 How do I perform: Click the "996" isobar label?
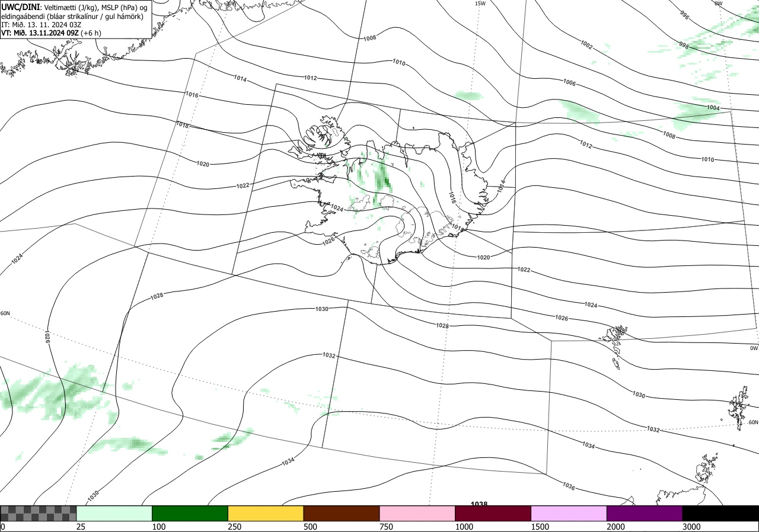pyautogui.click(x=684, y=16)
